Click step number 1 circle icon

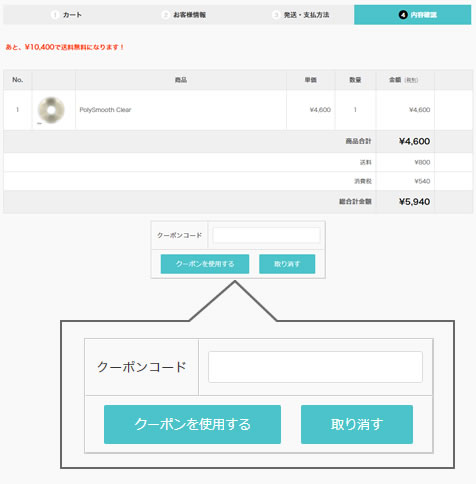pyautogui.click(x=55, y=15)
